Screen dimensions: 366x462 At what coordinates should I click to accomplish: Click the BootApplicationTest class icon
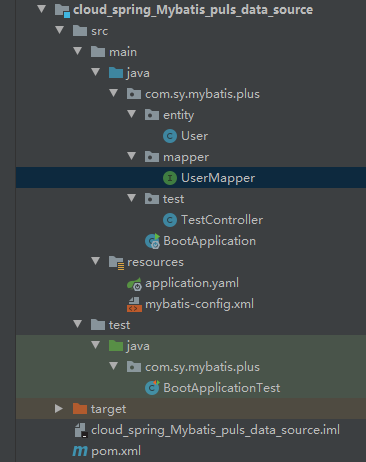coord(153,388)
